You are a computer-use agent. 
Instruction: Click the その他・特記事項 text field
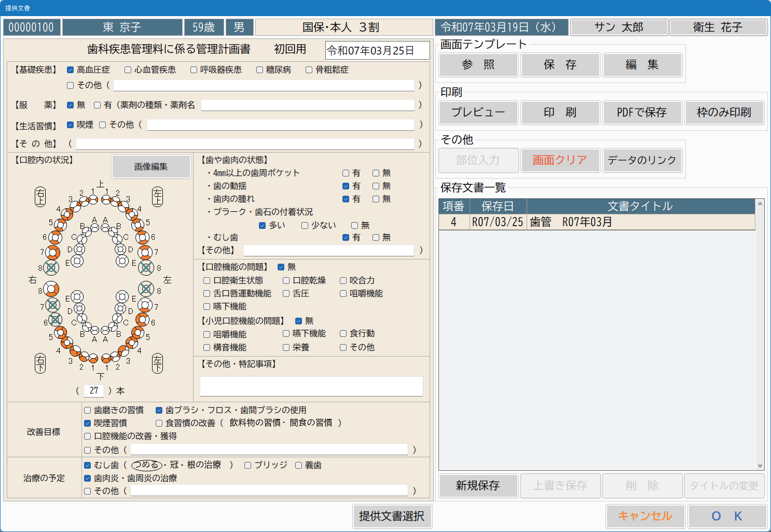click(x=311, y=387)
